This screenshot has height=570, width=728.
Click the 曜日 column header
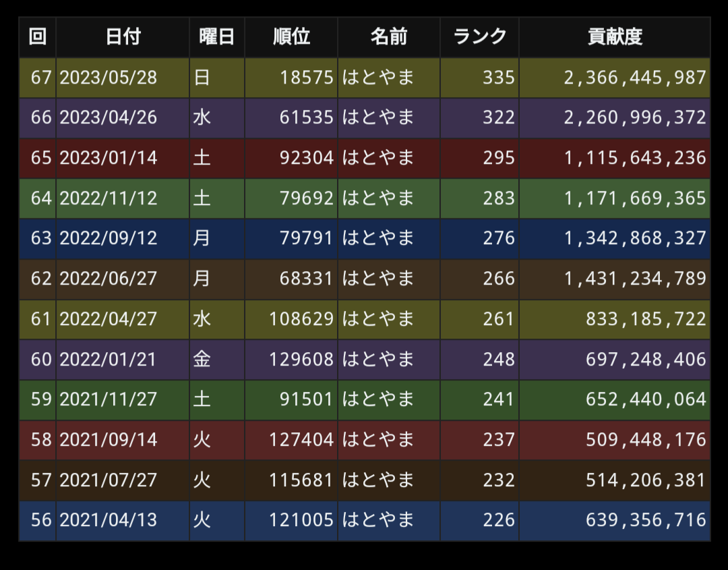tap(217, 37)
